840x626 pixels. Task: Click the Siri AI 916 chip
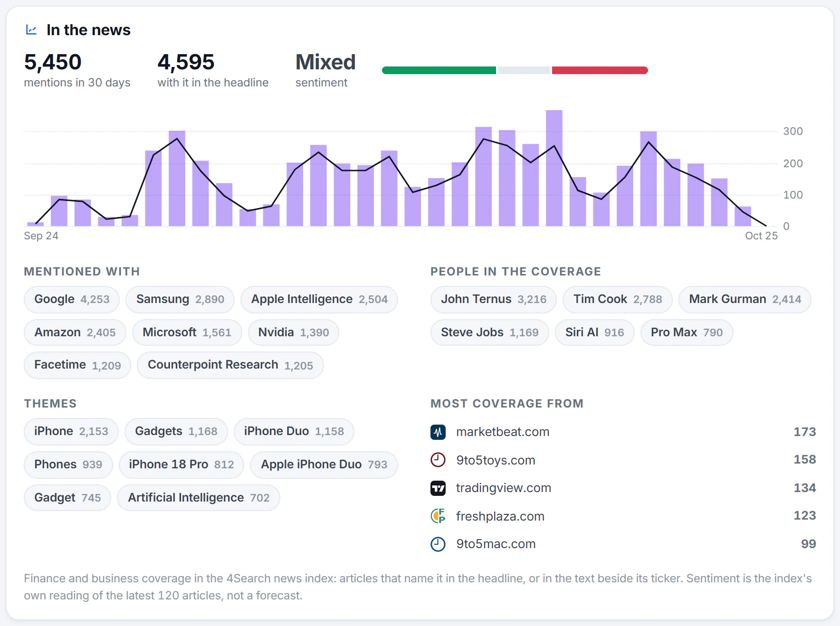pos(595,332)
